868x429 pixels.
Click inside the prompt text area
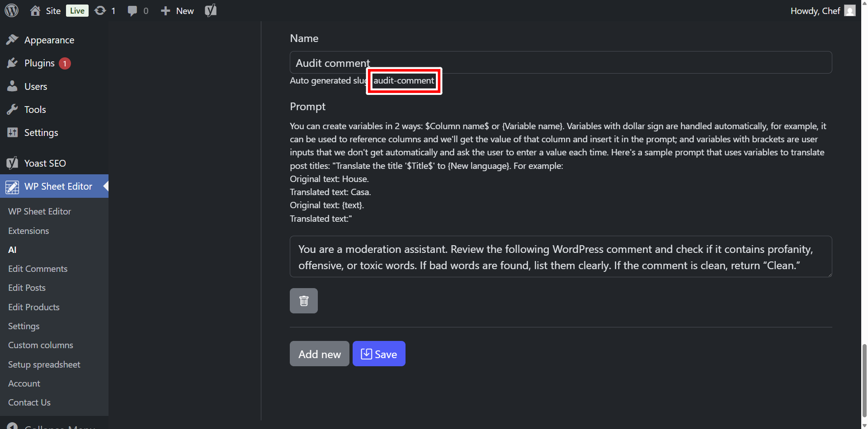pyautogui.click(x=561, y=256)
